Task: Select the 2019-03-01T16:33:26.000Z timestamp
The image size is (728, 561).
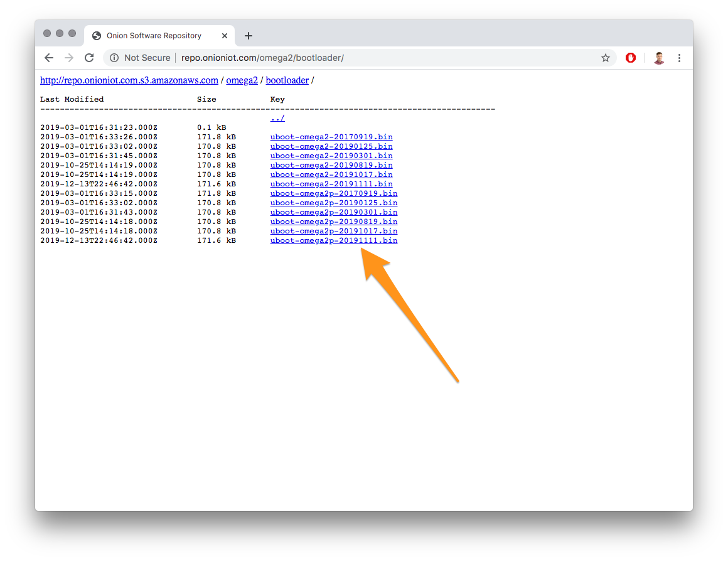Action: (99, 137)
